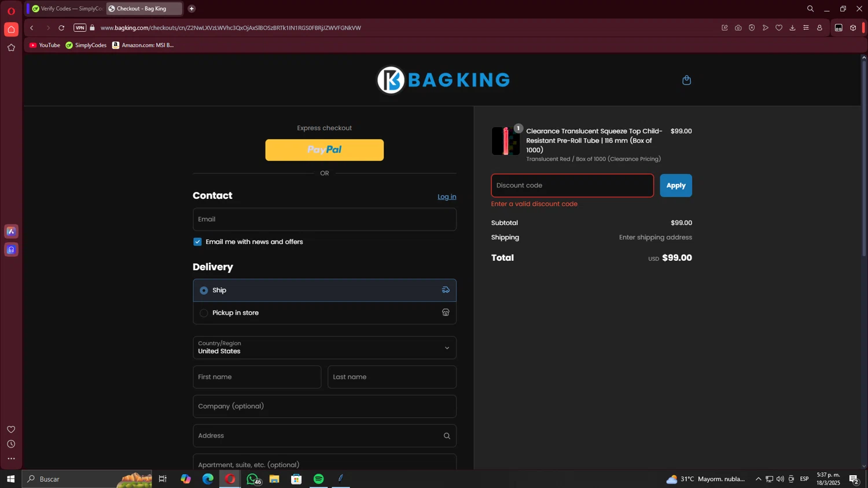Open a new browser tab
868x488 pixels.
click(192, 9)
